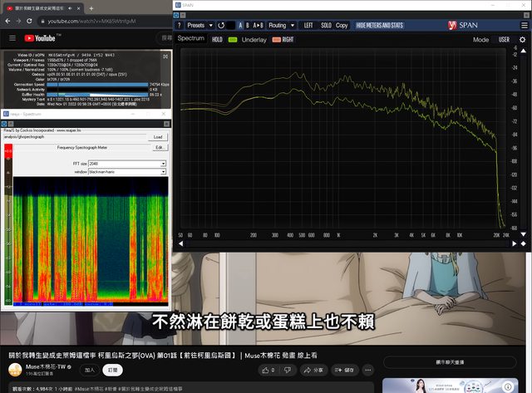Viewport: 532px width, 393px height.
Task: Select the LEFT channel group in SPAN
Action: point(308,26)
